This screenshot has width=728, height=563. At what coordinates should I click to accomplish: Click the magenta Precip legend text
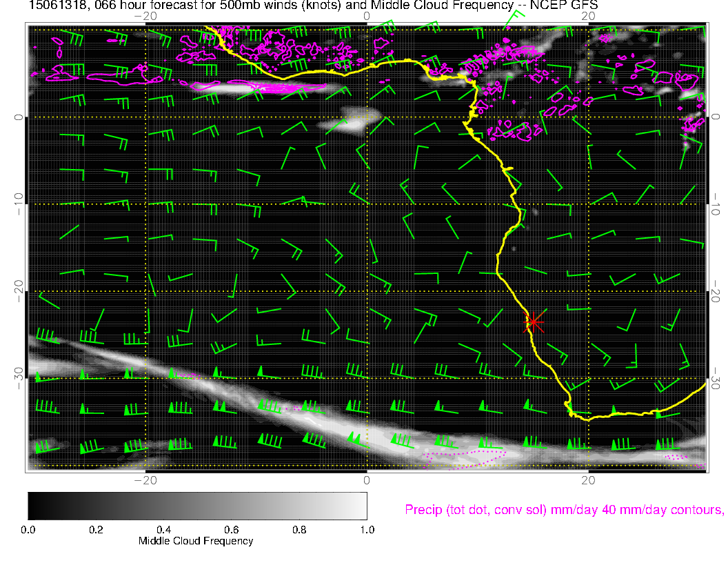[563, 511]
